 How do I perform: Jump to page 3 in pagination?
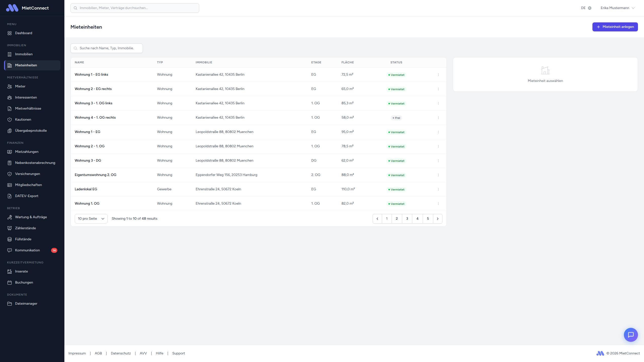407,219
